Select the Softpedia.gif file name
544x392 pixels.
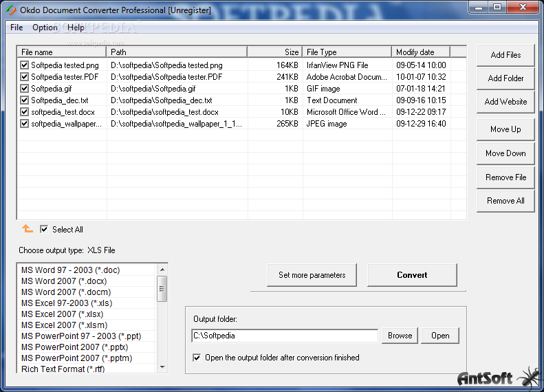(52, 89)
